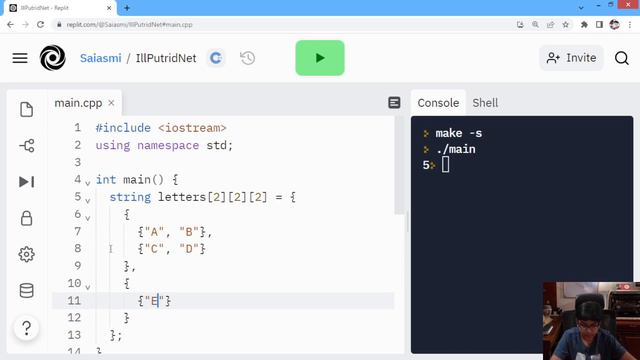
Task: Click the {"A", "B"} code line
Action: [x=175, y=232]
